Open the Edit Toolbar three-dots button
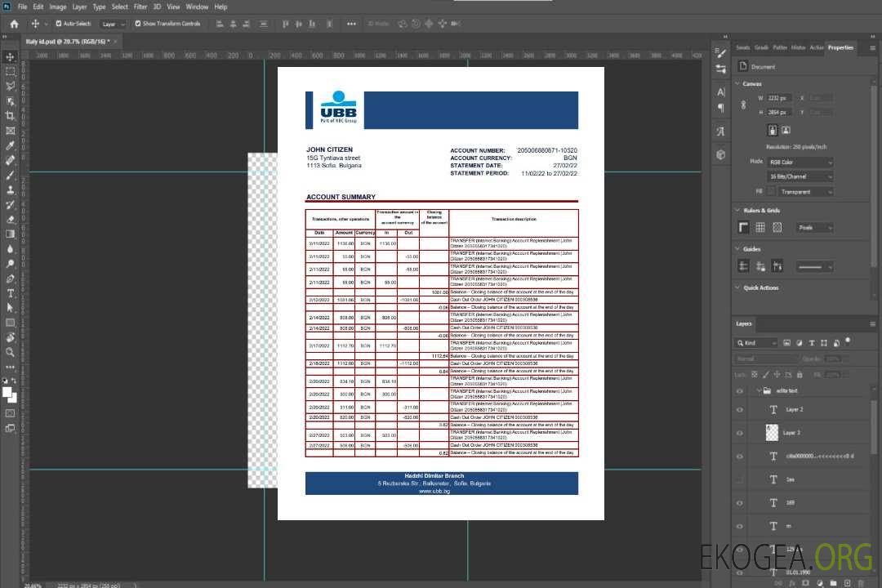The height and width of the screenshot is (588, 882). click(10, 367)
